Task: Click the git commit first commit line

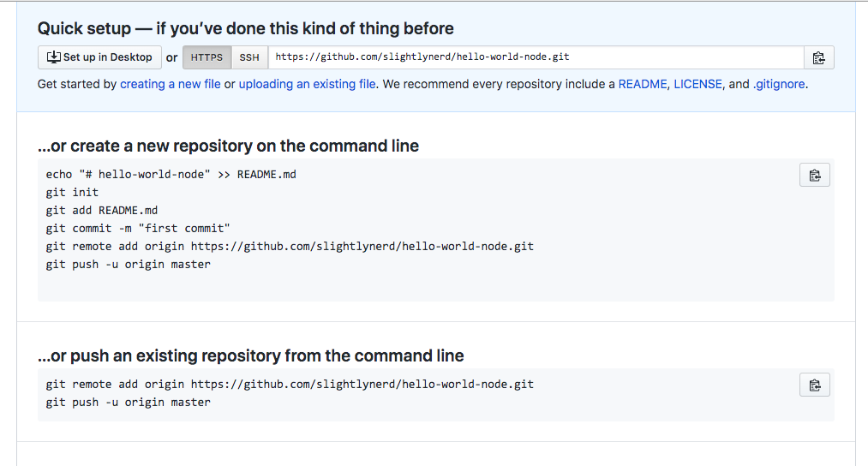Action: [x=138, y=229]
